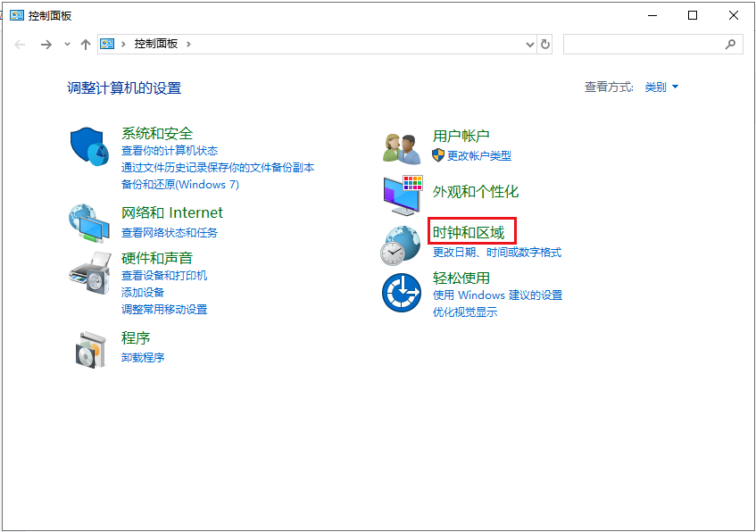Expand the address bar history dropdown arrow

coord(528,44)
